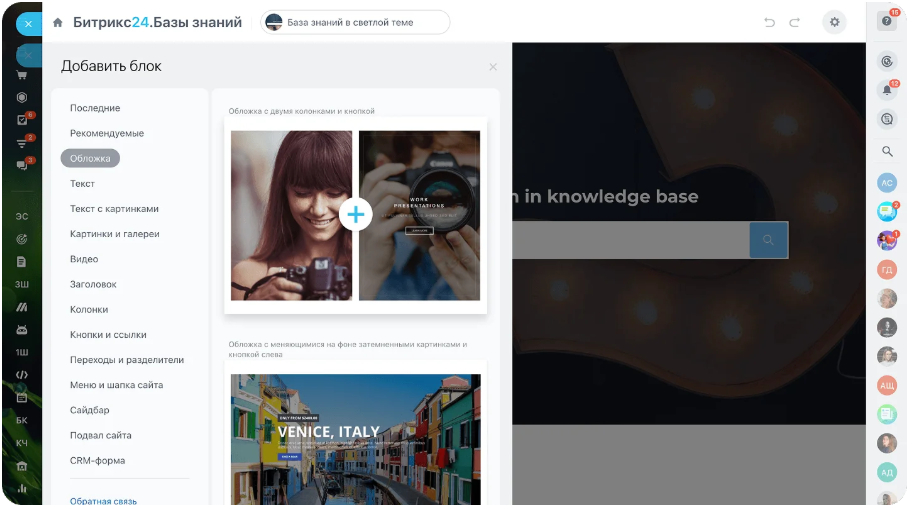This screenshot has height=509, width=913.
Task: Close the Добавить блок panel
Action: [493, 67]
